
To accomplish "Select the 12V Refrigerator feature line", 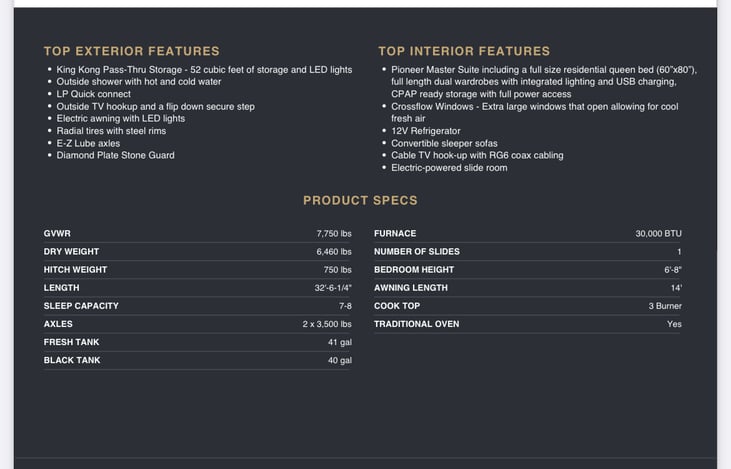I will 426,131.
